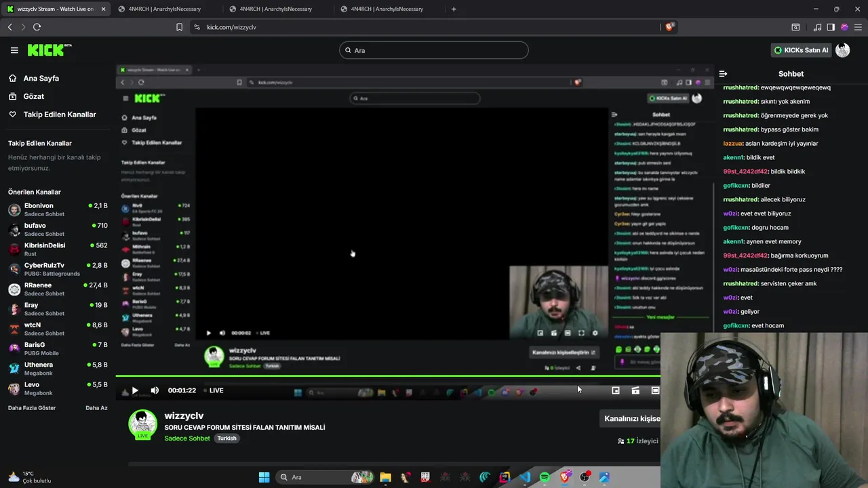This screenshot has width=868, height=488.
Task: Click green video progress bar
Action: 388,376
